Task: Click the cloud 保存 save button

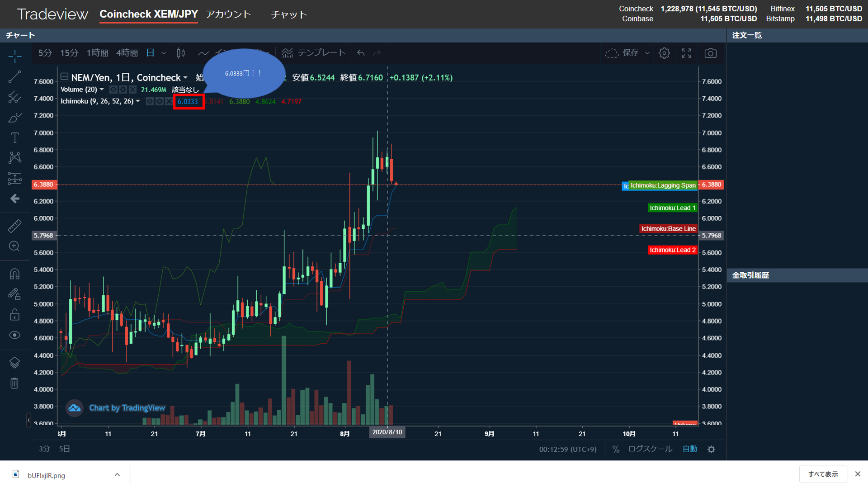Action: (622, 53)
